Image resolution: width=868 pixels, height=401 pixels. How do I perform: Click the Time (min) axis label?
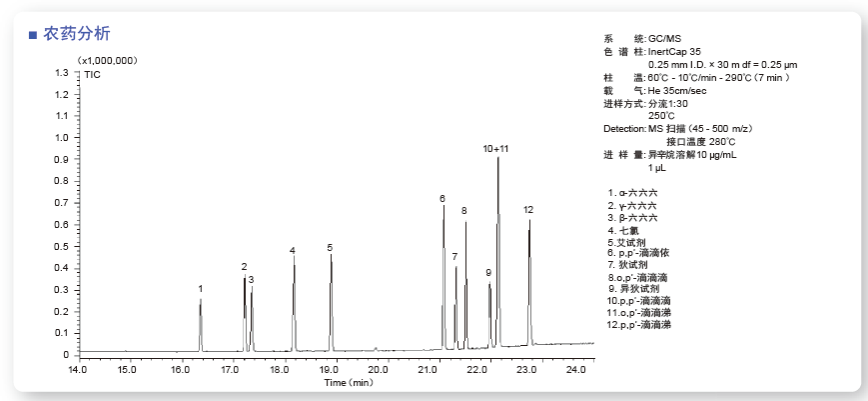pos(348,383)
